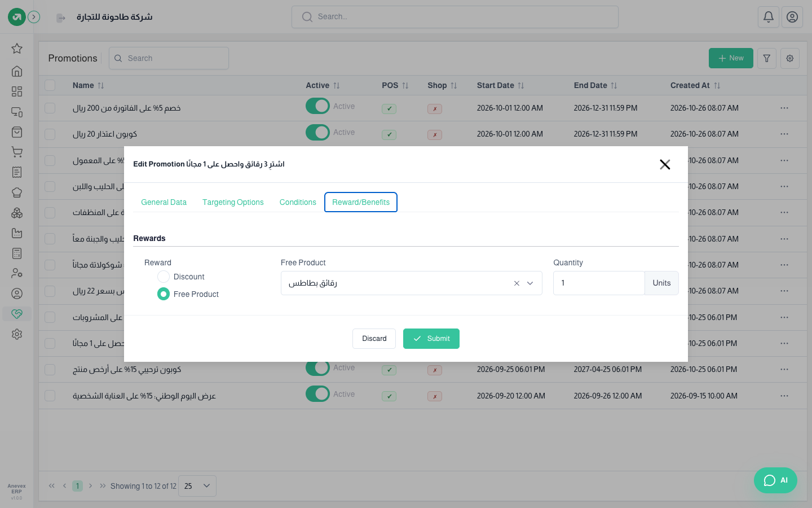The width and height of the screenshot is (812, 508).
Task: Select the Reward/Benefits tab
Action: coord(361,202)
